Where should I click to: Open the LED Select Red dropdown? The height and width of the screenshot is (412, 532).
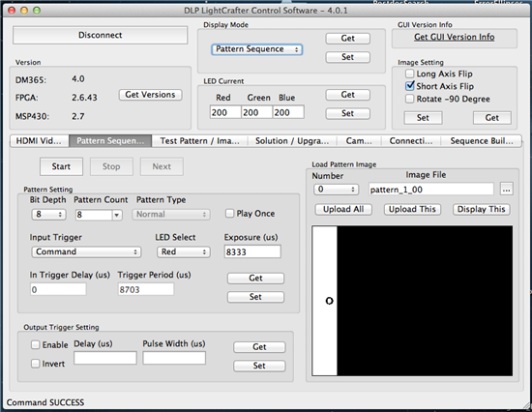tap(184, 251)
